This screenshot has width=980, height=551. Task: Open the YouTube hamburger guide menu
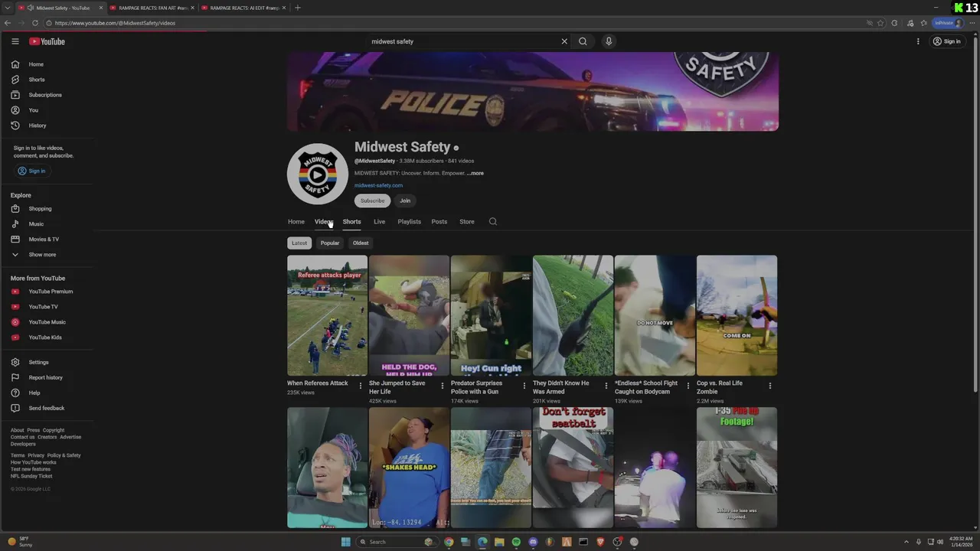click(15, 41)
